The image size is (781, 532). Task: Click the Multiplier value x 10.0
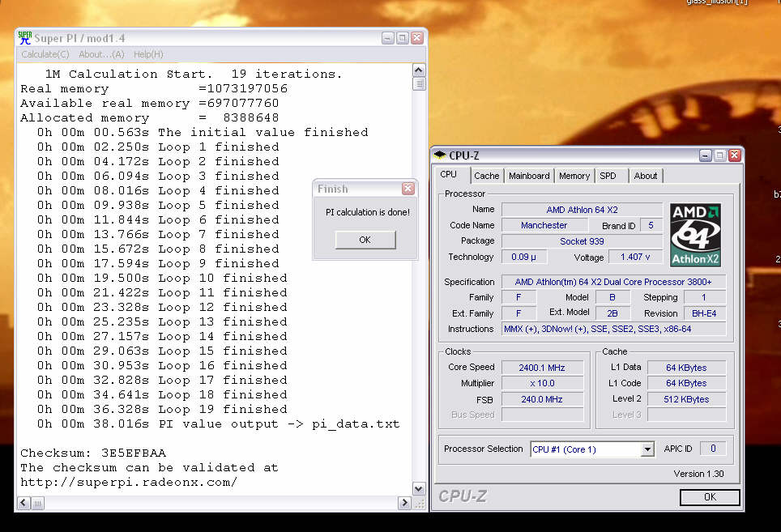click(542, 383)
